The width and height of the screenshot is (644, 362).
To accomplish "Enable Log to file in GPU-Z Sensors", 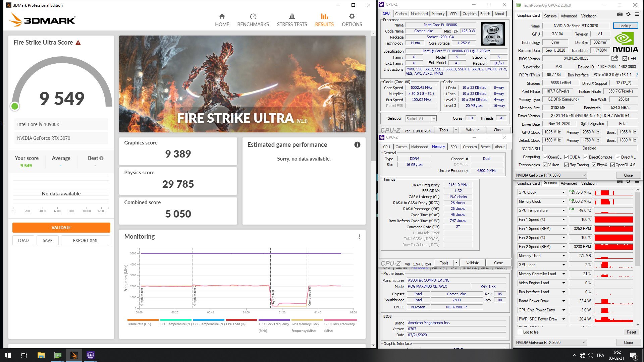I will coord(520,332).
